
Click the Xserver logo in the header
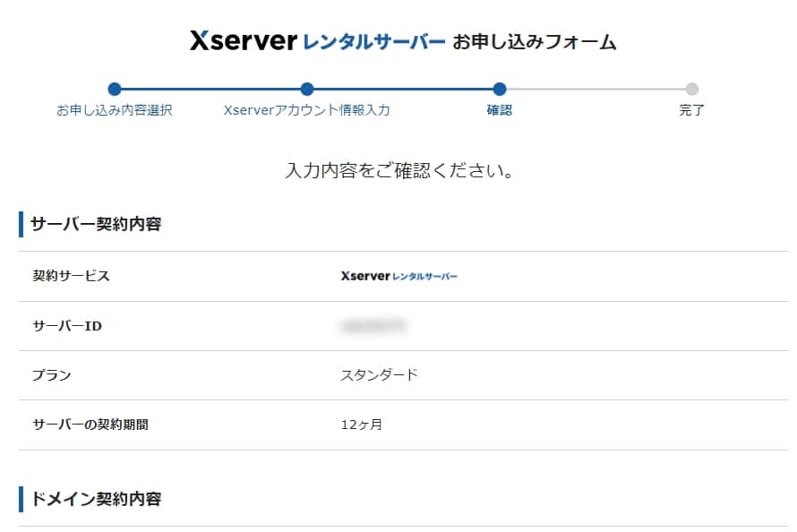pos(318,40)
